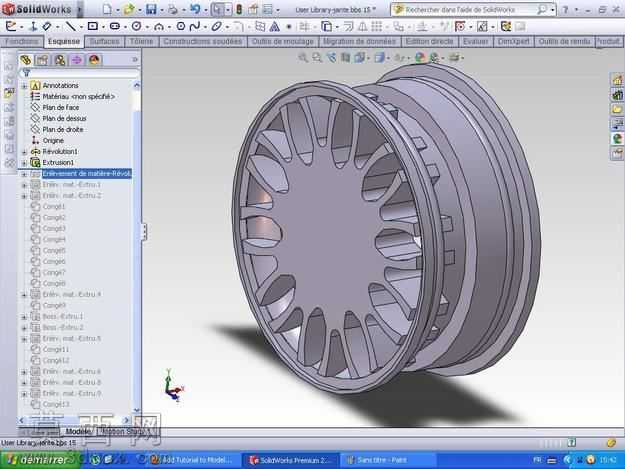Click the tree scrollbar up arrow
Screen dimensions: 625x469
[x=137, y=85]
